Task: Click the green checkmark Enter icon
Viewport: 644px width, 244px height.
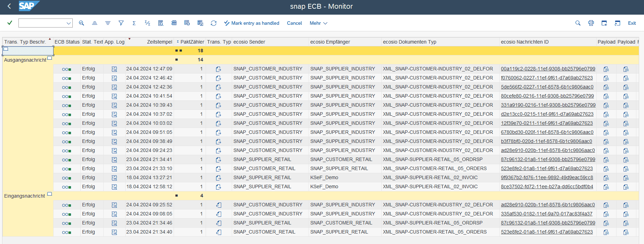Action: tap(10, 23)
